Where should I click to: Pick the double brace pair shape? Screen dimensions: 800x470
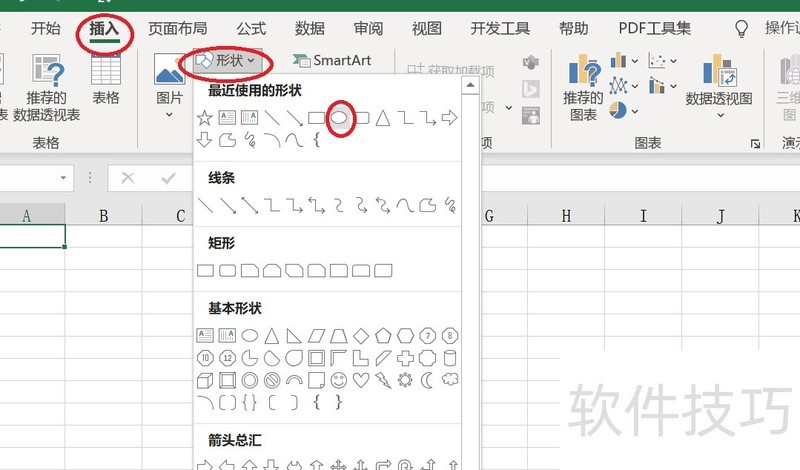pyautogui.click(x=249, y=403)
